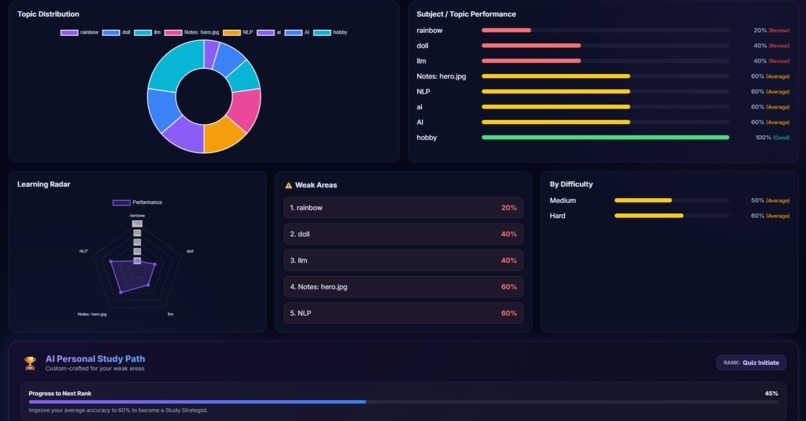Viewport: 806px width, 421px height.
Task: Toggle the pink Notes: hero.jpg legend swatch
Action: click(173, 32)
